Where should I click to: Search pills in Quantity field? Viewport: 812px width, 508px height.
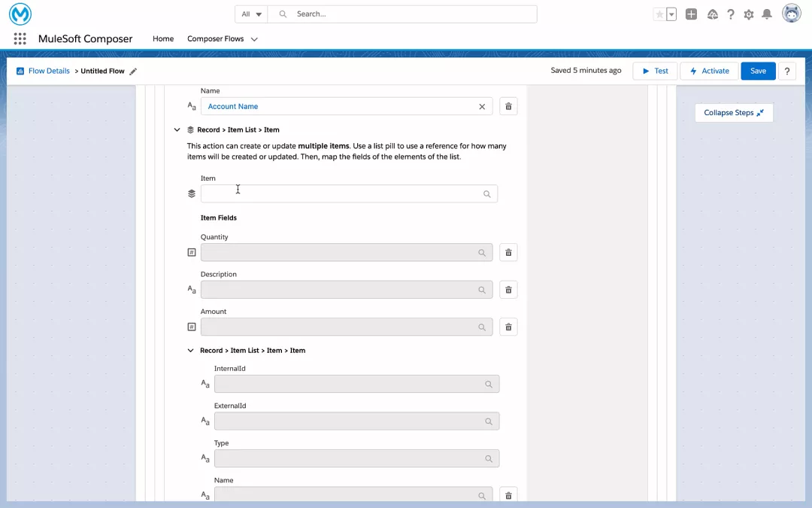[x=482, y=252]
